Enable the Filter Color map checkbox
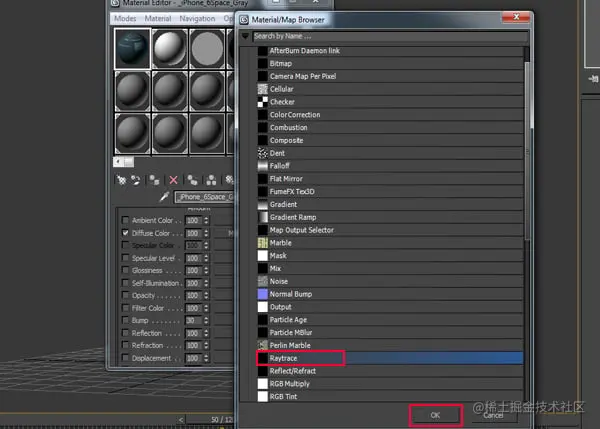Viewport: 600px width, 429px height. point(125,308)
